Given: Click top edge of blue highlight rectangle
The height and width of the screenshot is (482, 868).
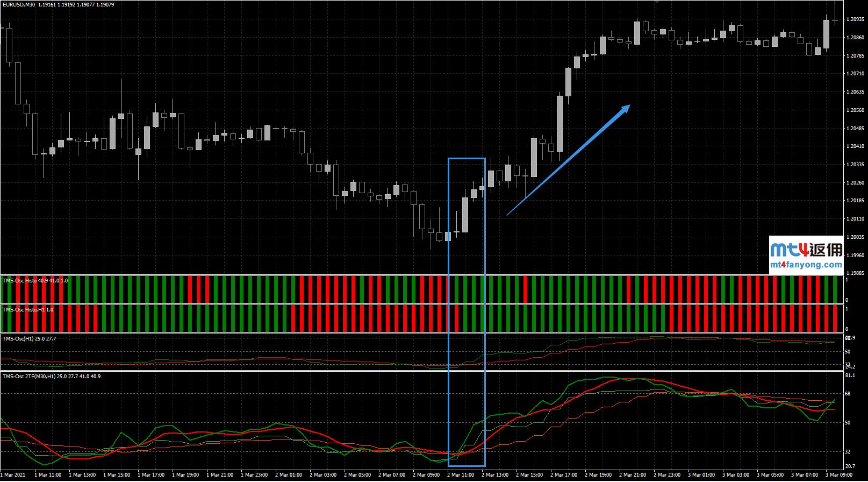Looking at the screenshot, I should (x=467, y=159).
